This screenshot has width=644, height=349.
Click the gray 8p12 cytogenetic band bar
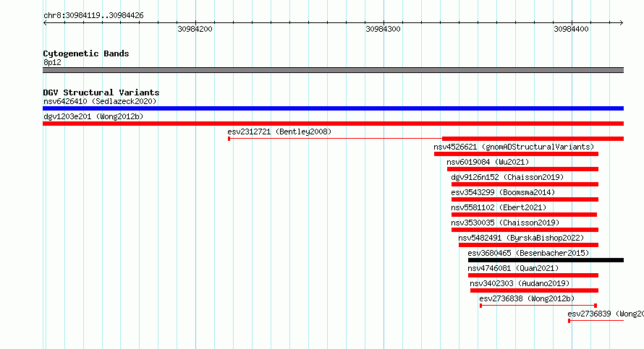(333, 70)
